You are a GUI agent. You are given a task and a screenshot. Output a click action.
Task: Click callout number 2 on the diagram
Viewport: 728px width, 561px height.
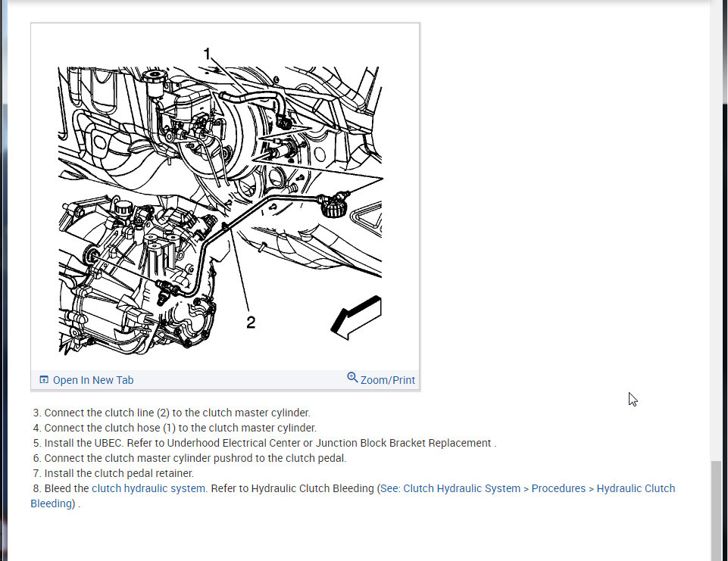point(251,323)
